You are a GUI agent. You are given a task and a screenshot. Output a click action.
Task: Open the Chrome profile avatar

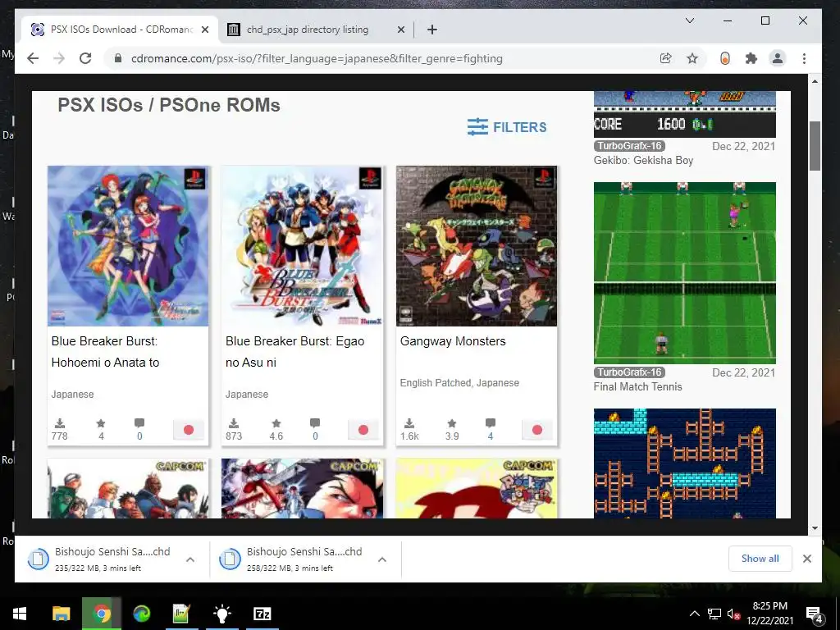778,58
